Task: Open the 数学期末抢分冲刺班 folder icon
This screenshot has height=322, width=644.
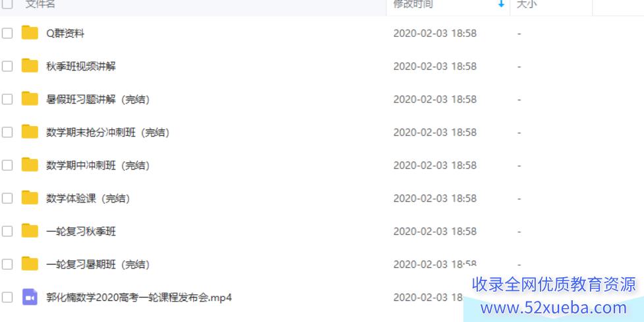Action: click(30, 131)
